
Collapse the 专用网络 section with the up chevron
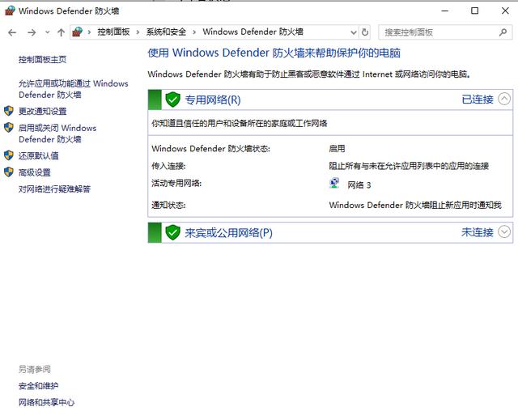(x=504, y=99)
